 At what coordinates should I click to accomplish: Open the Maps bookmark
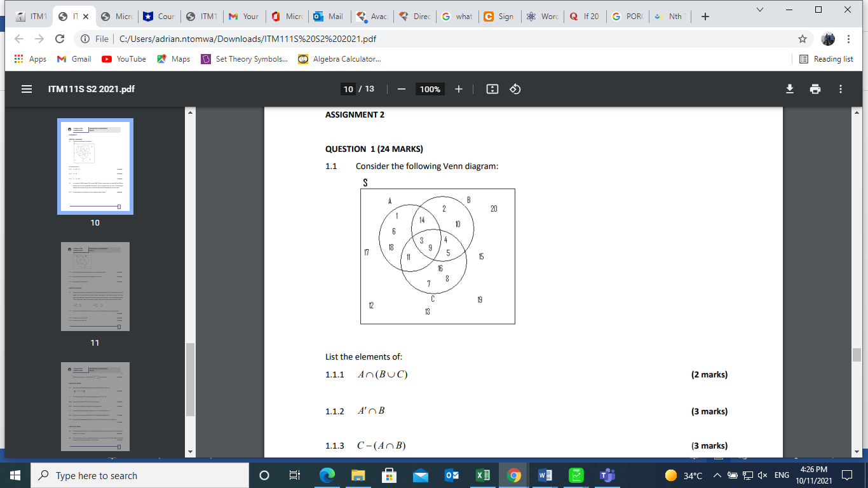(x=173, y=59)
